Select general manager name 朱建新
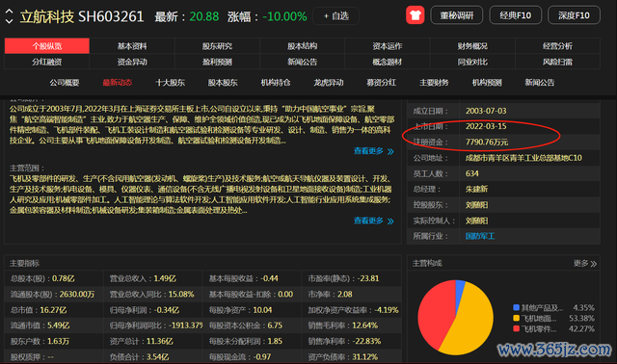Screen dimensions: 617x364 (476, 189)
